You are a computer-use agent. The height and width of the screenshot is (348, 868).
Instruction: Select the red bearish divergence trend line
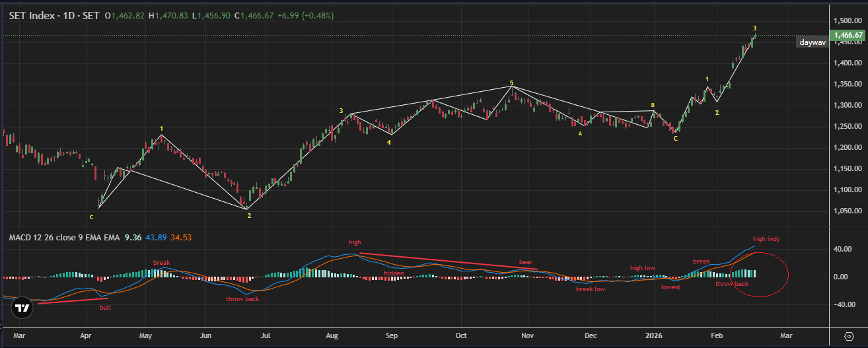point(449,261)
